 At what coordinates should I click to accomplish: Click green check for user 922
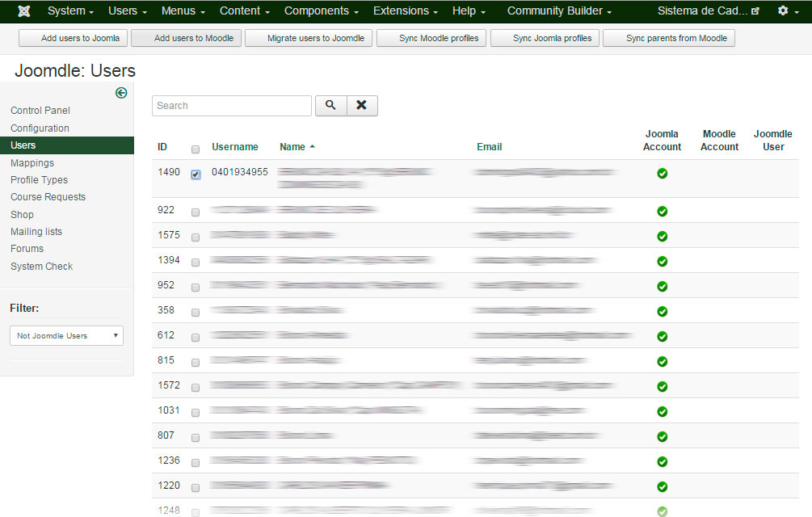click(x=662, y=212)
